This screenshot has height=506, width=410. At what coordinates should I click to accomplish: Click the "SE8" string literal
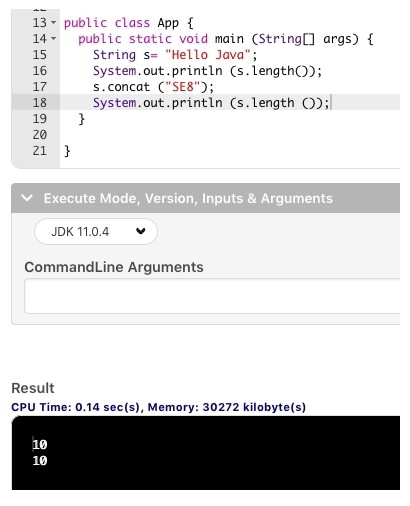coord(183,87)
